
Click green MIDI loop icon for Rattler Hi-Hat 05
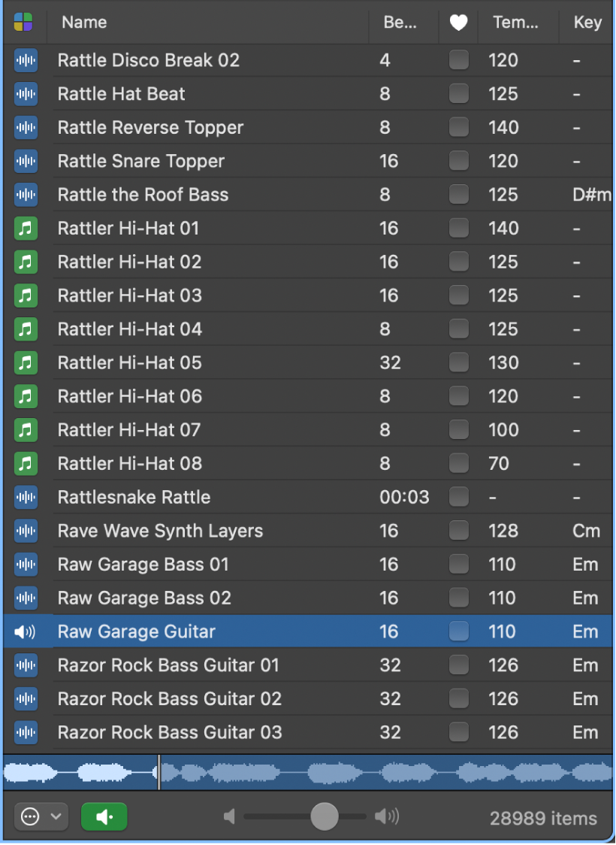(26, 362)
